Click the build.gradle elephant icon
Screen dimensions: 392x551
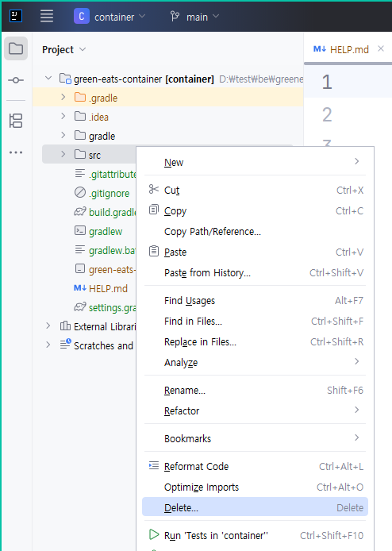(x=80, y=211)
